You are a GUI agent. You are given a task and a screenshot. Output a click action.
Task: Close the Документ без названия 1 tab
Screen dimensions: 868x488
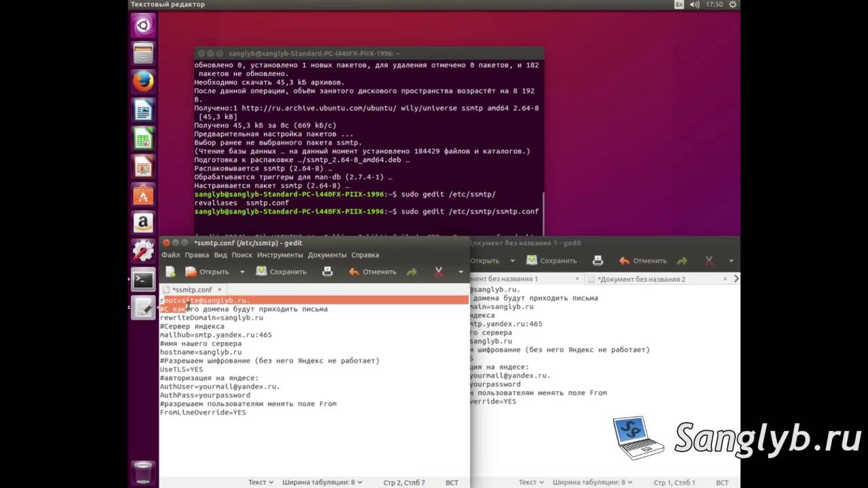576,279
